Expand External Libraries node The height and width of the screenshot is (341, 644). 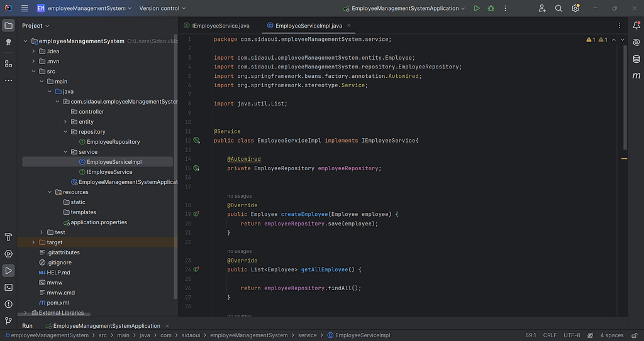(x=25, y=313)
